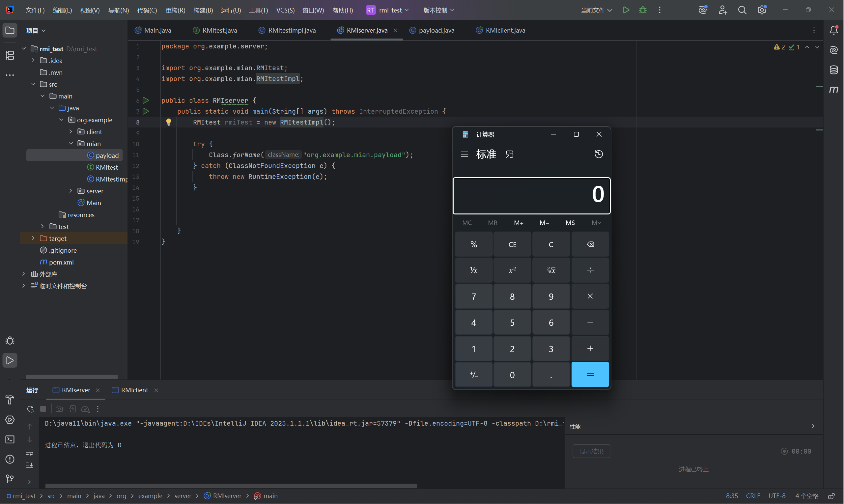Click CRLF line separator in status bar
Image resolution: width=844 pixels, height=504 pixels.
coord(753,496)
